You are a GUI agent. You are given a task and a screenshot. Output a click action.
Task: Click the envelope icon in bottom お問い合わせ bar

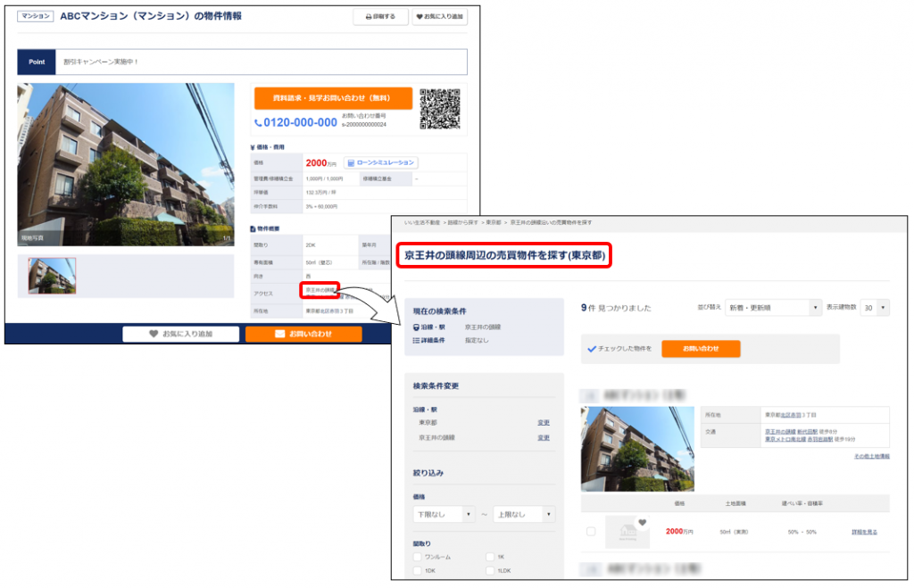[280, 334]
